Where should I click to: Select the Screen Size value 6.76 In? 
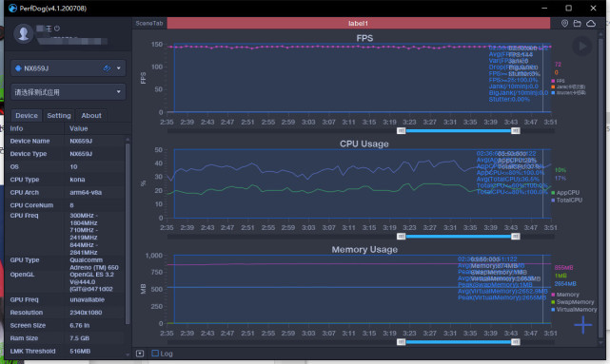click(79, 325)
